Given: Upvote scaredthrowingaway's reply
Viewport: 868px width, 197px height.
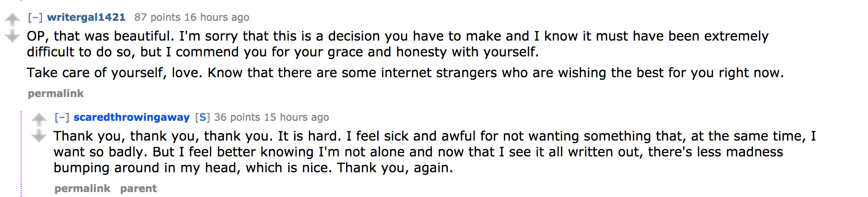Looking at the screenshot, I should tap(39, 119).
